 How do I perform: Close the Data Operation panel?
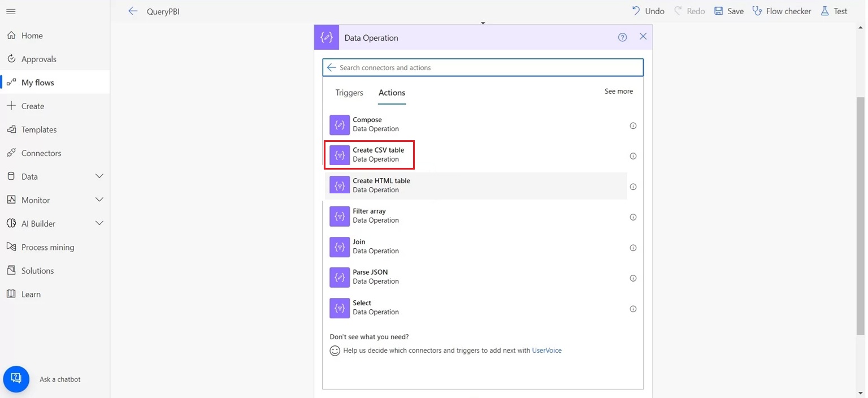coord(643,37)
